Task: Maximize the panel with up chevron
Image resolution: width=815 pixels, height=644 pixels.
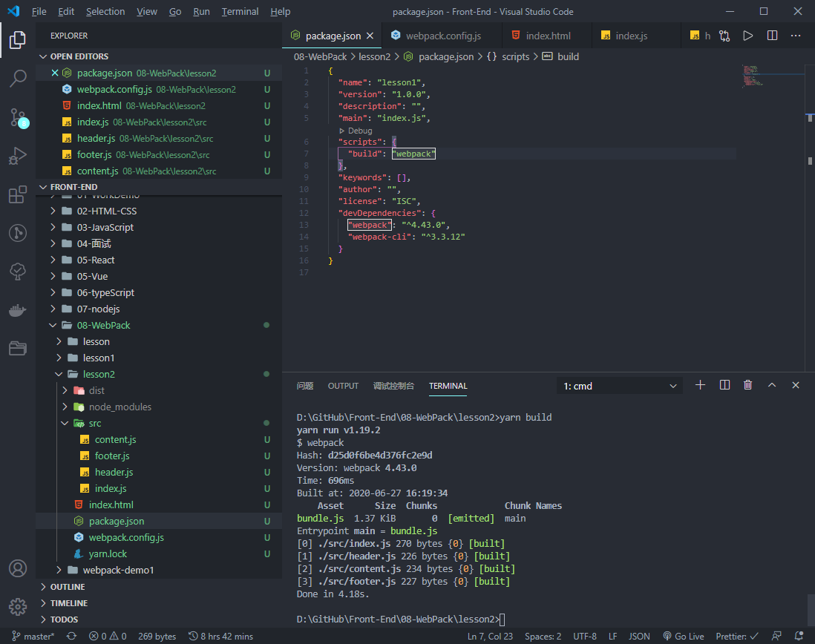Action: click(772, 385)
